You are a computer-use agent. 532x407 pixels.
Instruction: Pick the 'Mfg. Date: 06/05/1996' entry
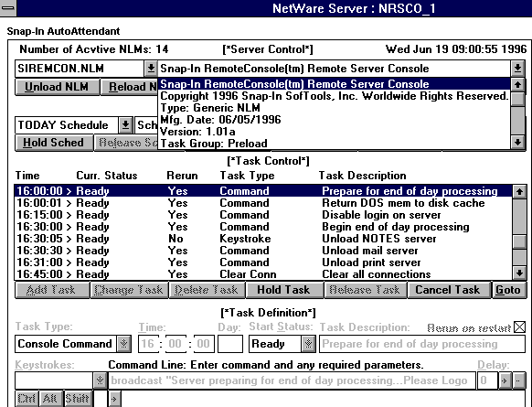coord(335,120)
